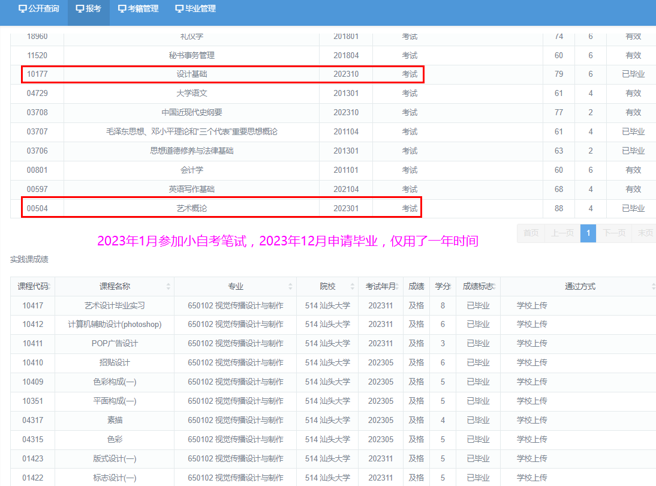This screenshot has width=656, height=486.
Task: Sort by 考试年月 using its arrow icon
Action: tap(399, 286)
